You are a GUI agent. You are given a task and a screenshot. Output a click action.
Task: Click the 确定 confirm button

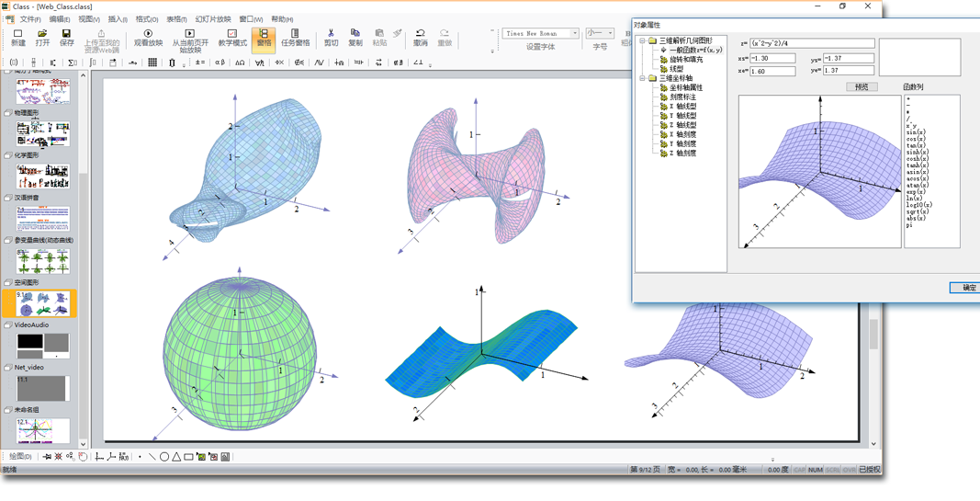coord(967,288)
